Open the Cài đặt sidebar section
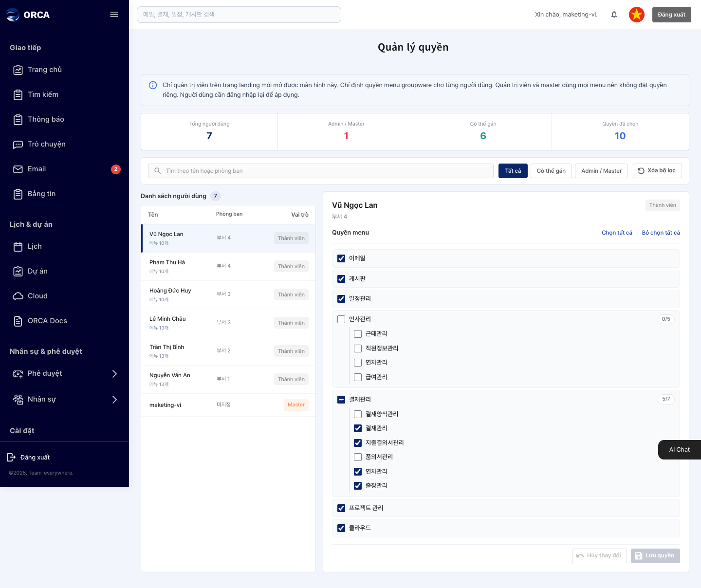 (22, 431)
